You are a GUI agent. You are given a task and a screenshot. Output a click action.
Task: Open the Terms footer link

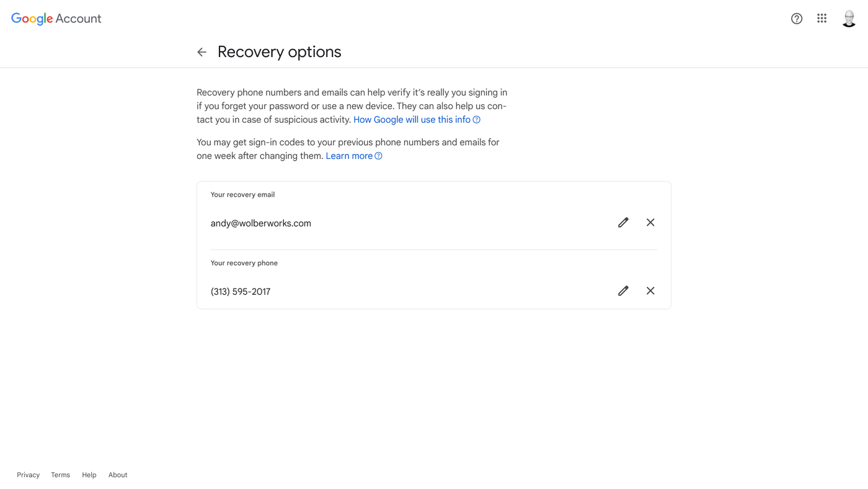click(x=60, y=475)
